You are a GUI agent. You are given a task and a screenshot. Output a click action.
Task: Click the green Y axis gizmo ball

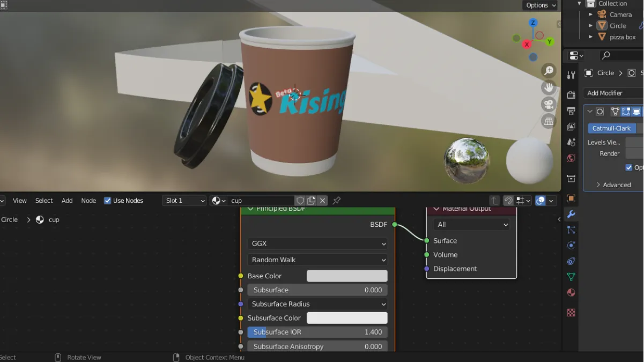(550, 41)
